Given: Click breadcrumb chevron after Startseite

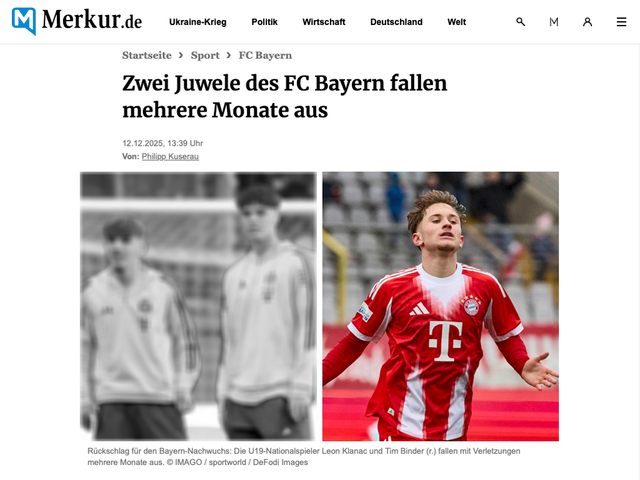Looking at the screenshot, I should pyautogui.click(x=181, y=55).
